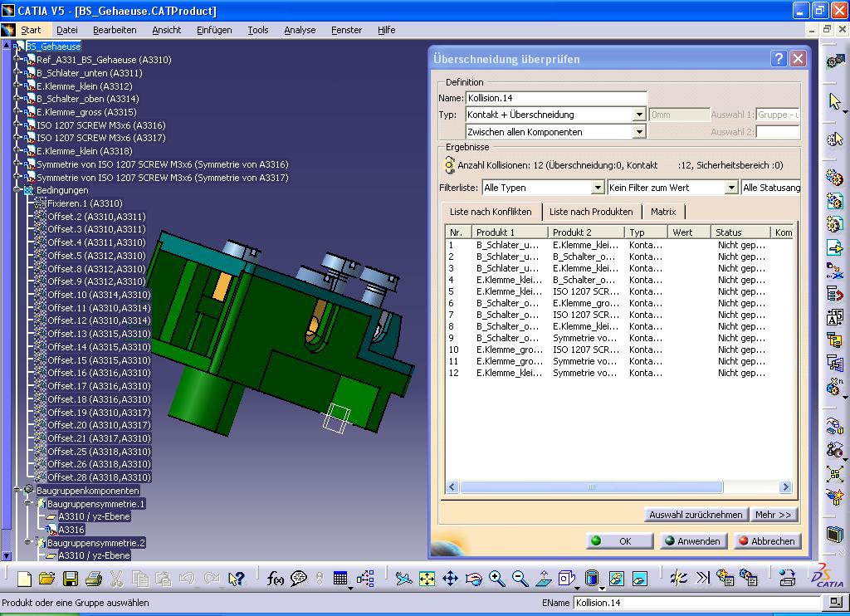Click the Zoom Out magnifier icon

(520, 579)
